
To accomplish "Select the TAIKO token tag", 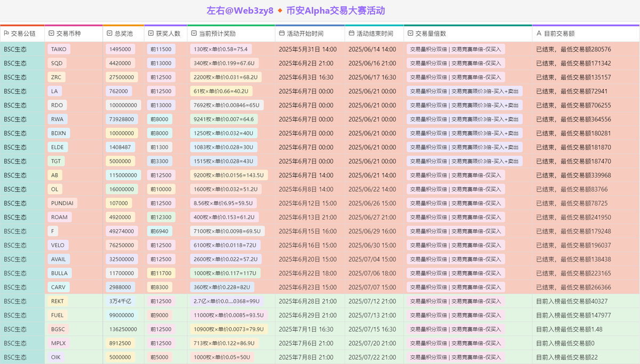I will click(x=59, y=49).
